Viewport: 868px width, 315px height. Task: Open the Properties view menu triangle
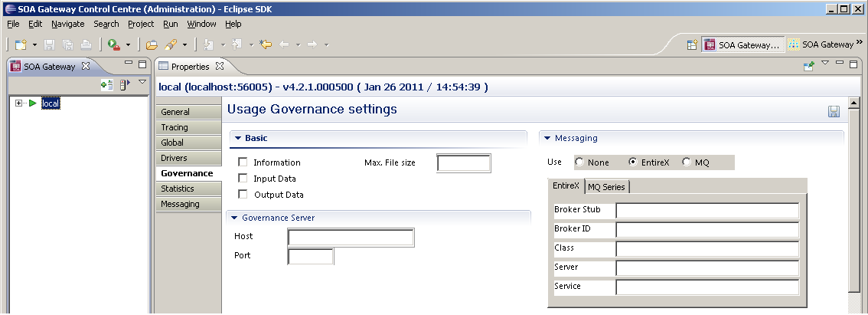[x=825, y=63]
